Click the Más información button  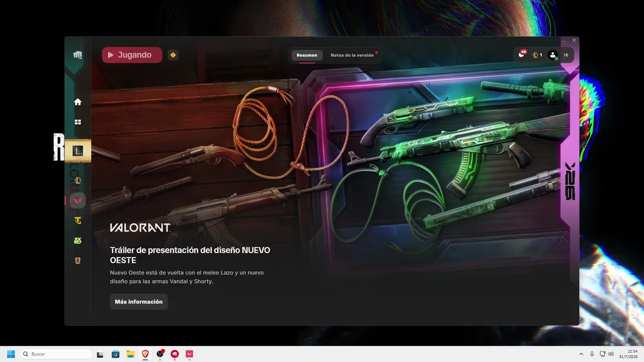[x=139, y=302]
